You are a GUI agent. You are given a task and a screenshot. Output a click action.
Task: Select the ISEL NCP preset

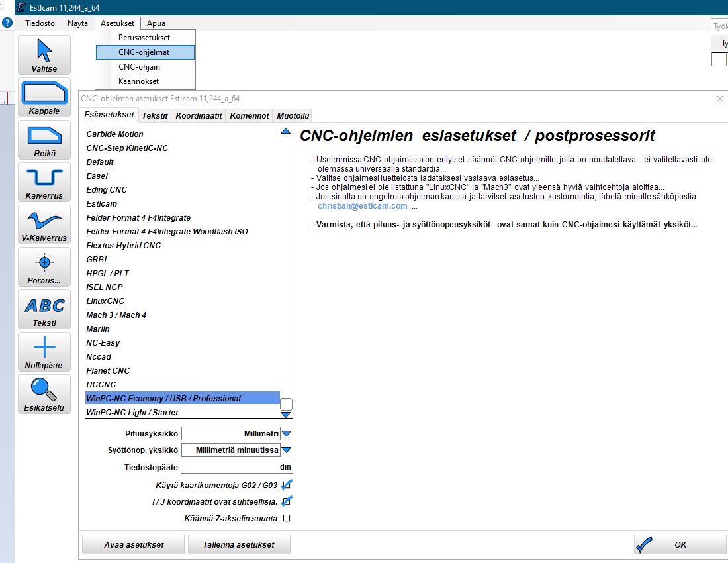click(x=183, y=287)
